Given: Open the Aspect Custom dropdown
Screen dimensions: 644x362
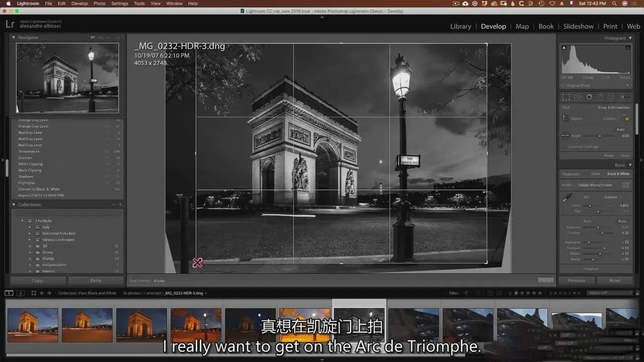Looking at the screenshot, I should pos(611,119).
